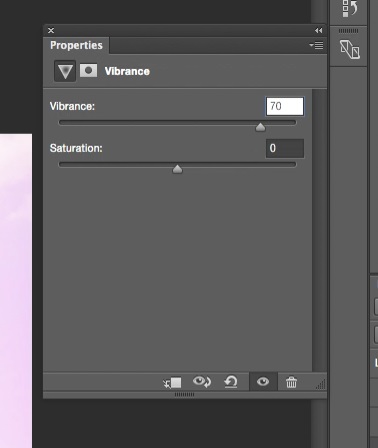This screenshot has height=448, width=378.
Task: Click the Vibrance value field
Action: tap(285, 106)
